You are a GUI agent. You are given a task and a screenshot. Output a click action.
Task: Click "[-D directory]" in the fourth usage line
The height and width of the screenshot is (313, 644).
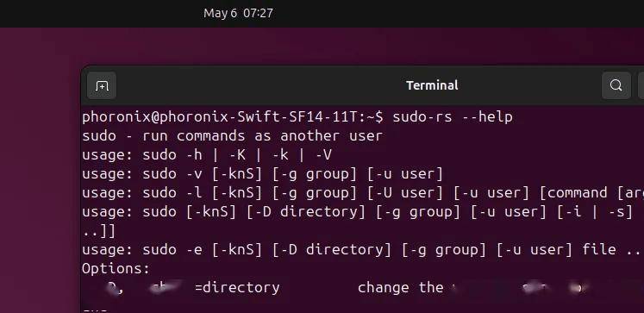click(306, 212)
